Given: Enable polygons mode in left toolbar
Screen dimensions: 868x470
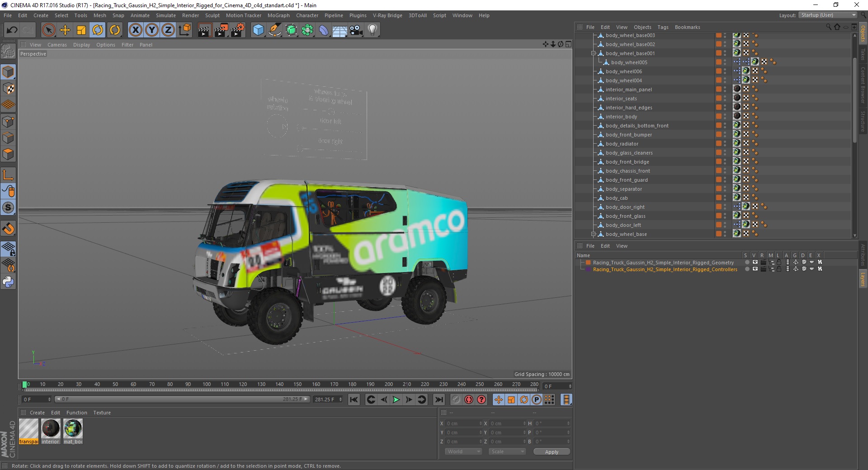Looking at the screenshot, I should point(8,154).
